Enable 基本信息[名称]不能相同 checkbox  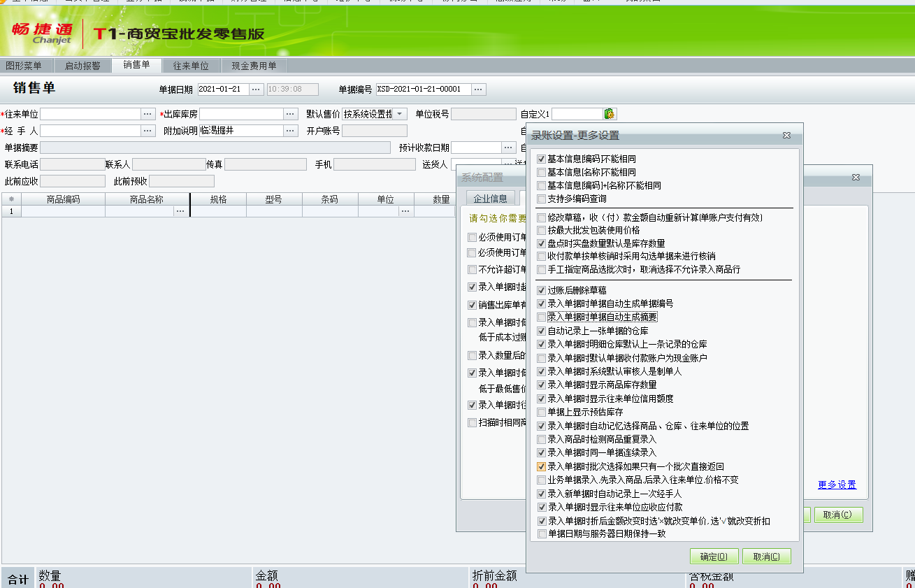coord(541,172)
